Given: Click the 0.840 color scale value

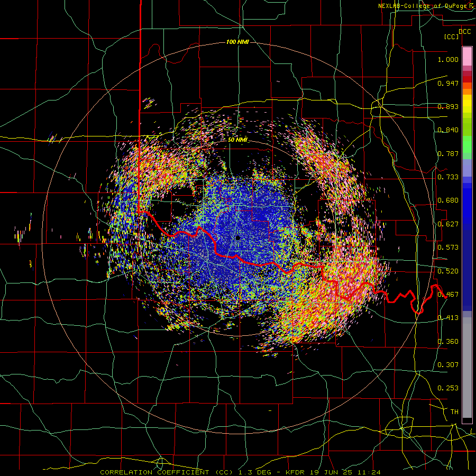Looking at the screenshot, I should (448, 130).
